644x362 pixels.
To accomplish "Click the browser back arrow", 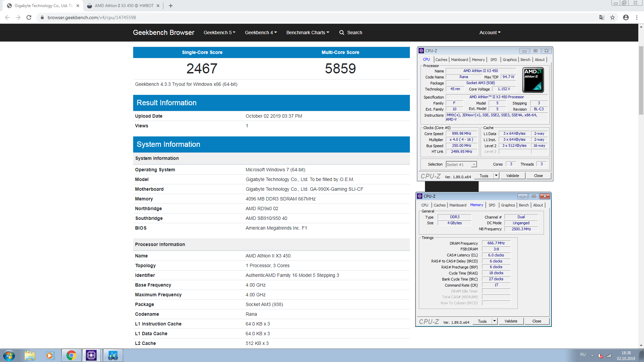I will (7, 17).
